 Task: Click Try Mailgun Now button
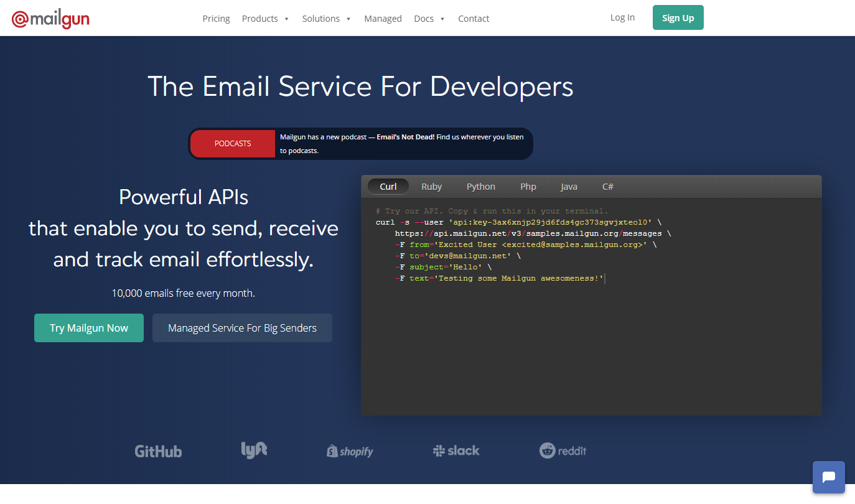(x=89, y=328)
